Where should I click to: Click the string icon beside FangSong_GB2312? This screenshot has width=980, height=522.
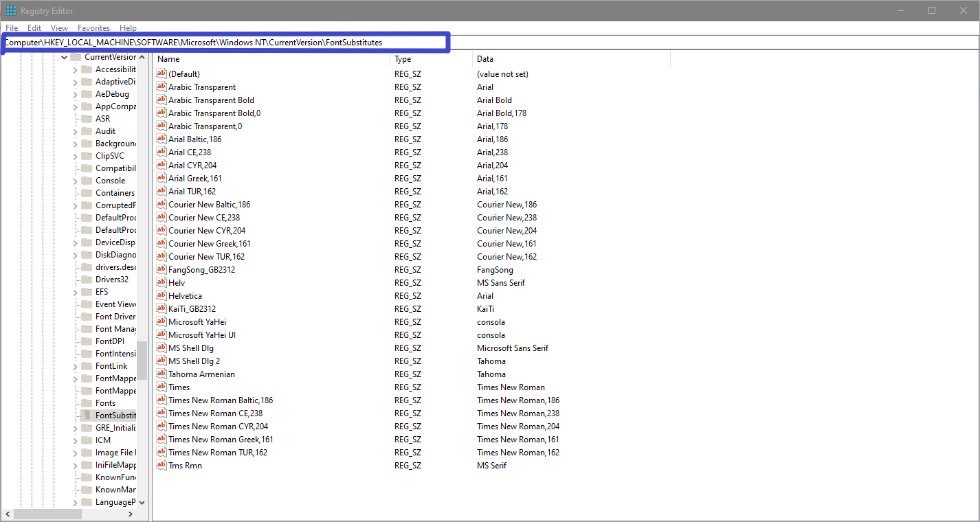tap(162, 269)
